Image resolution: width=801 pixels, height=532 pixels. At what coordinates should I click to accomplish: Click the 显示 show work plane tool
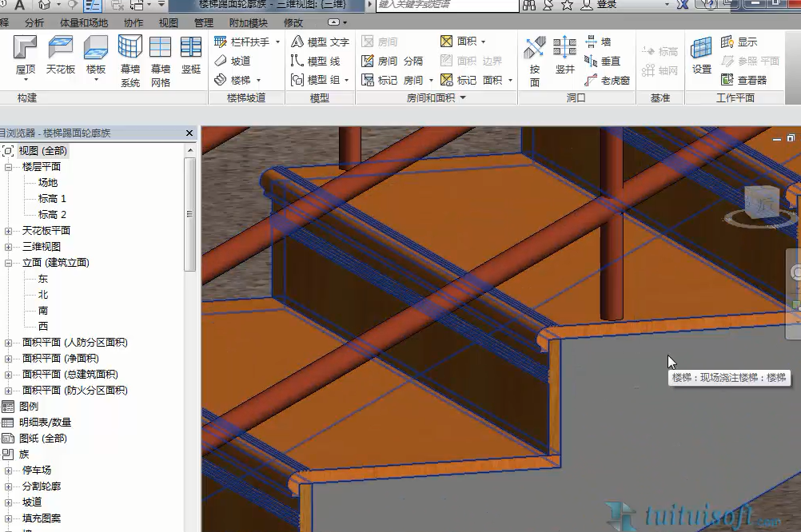click(739, 42)
